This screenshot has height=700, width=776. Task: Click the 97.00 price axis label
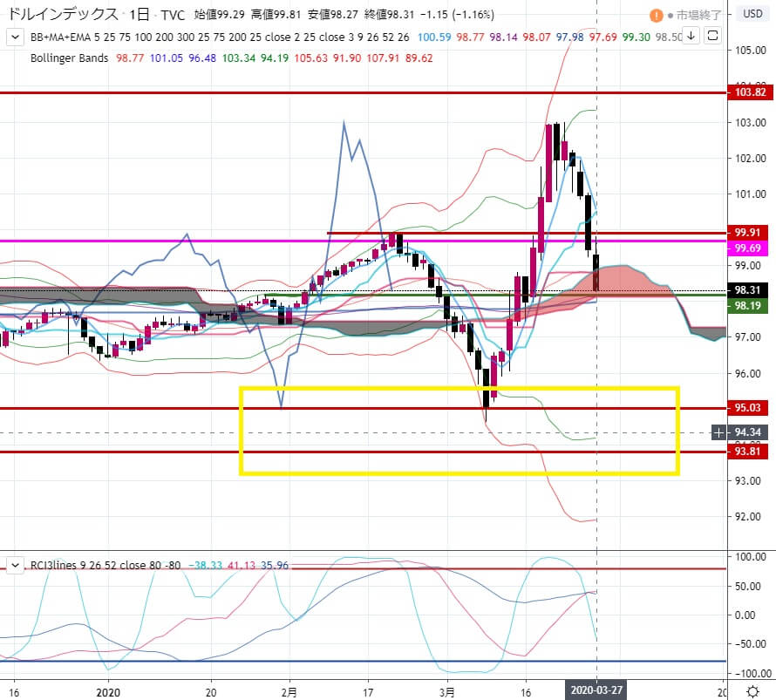click(x=747, y=336)
